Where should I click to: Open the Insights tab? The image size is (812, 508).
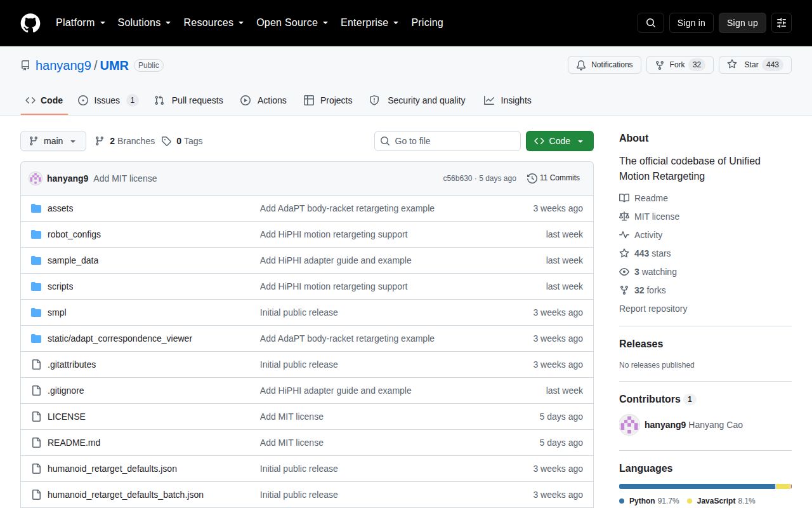click(x=507, y=100)
